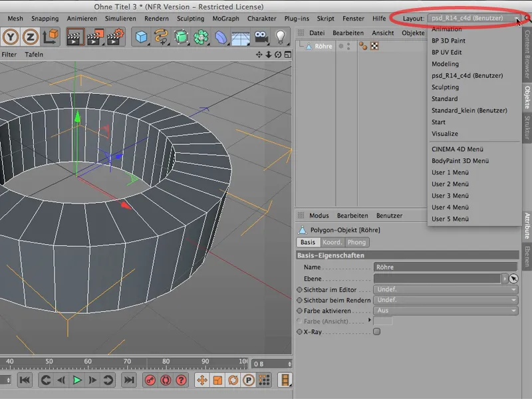Switch to the Basis tab

pyautogui.click(x=308, y=242)
